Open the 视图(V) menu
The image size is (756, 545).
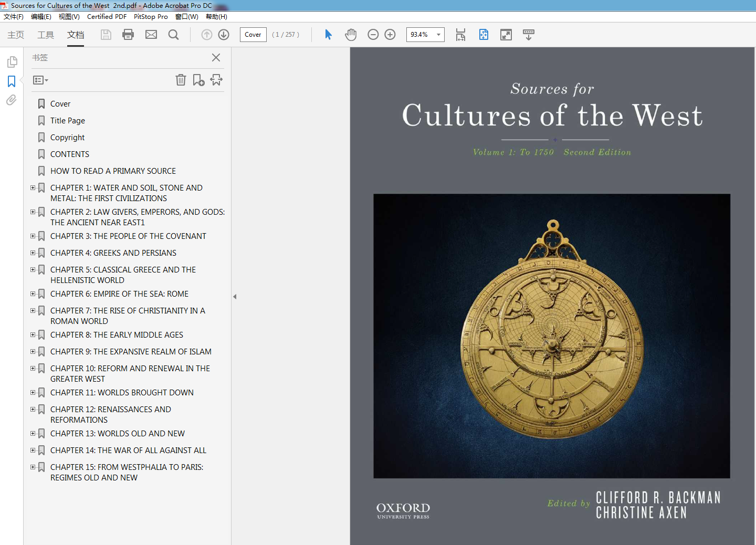tap(69, 17)
